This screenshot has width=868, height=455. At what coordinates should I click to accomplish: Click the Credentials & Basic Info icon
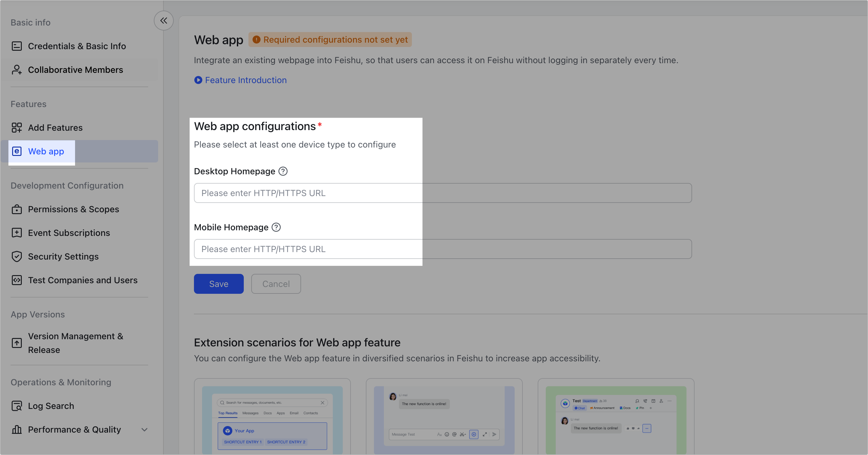17,46
